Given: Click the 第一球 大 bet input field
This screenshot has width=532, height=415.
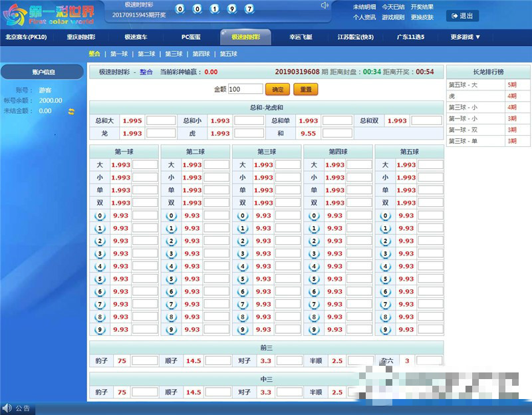Looking at the screenshot, I should (145, 165).
